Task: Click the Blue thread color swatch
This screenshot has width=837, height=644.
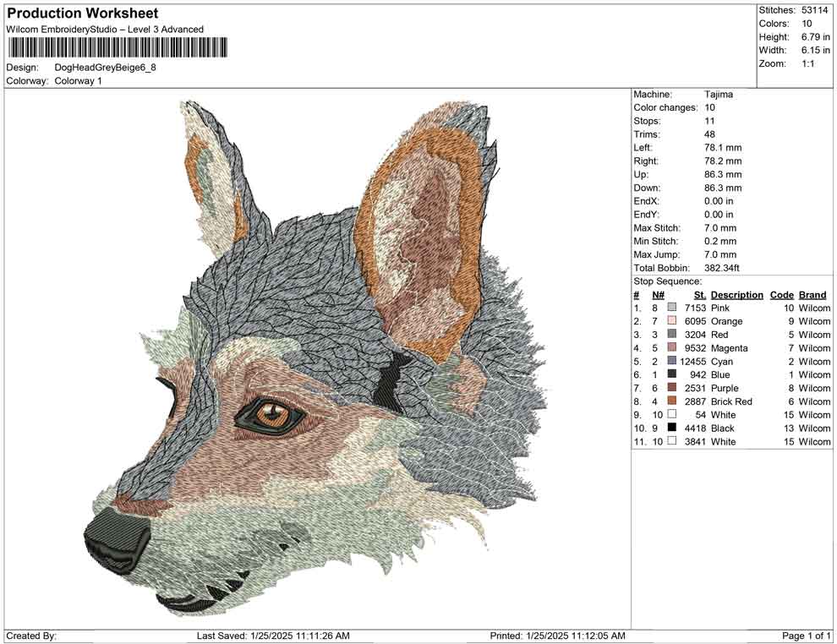Action: point(670,374)
